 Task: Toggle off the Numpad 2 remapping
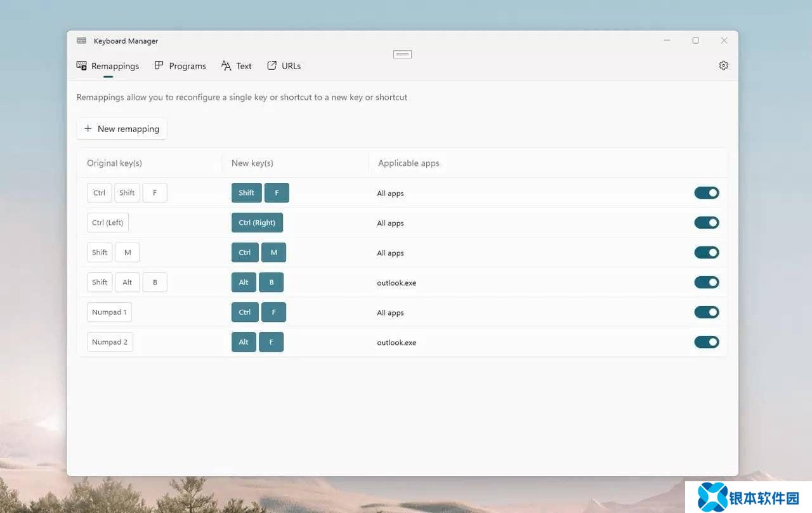click(706, 342)
